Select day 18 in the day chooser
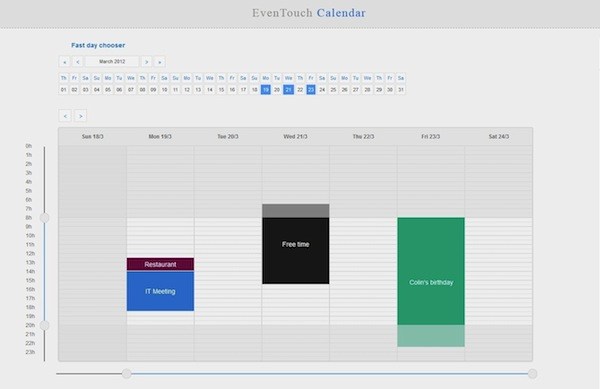600x389 pixels. coord(254,90)
